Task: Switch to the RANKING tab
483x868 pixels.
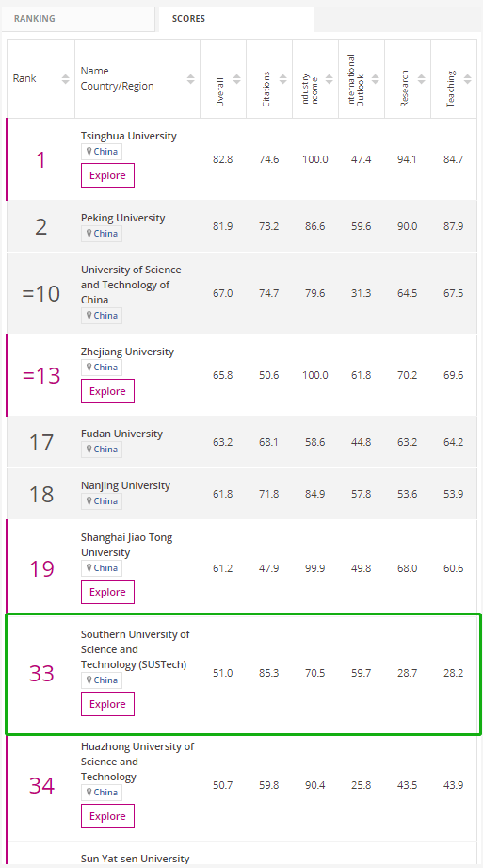Action: coord(77,19)
